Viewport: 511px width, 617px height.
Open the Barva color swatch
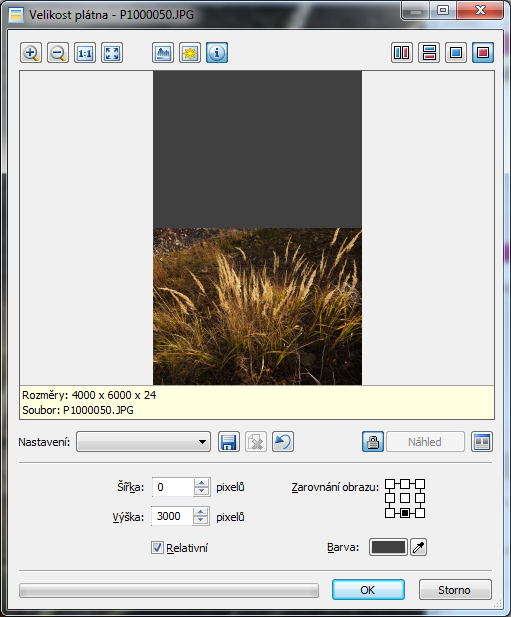tap(388, 547)
